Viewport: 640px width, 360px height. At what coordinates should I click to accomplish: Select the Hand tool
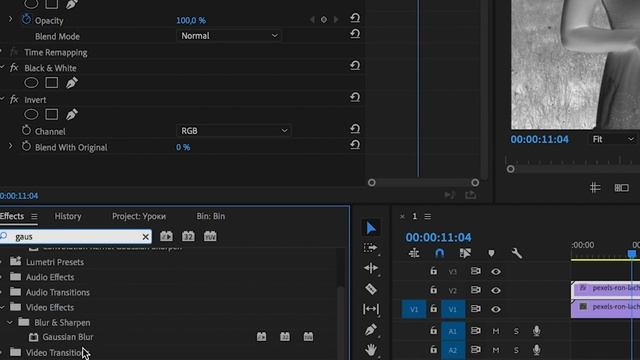coord(371,349)
